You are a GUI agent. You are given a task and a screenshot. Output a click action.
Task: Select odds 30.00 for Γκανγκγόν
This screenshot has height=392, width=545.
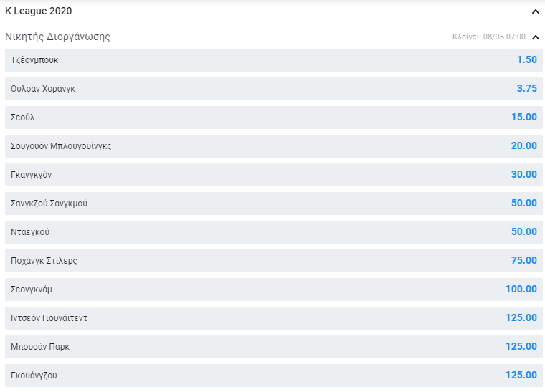coord(524,174)
